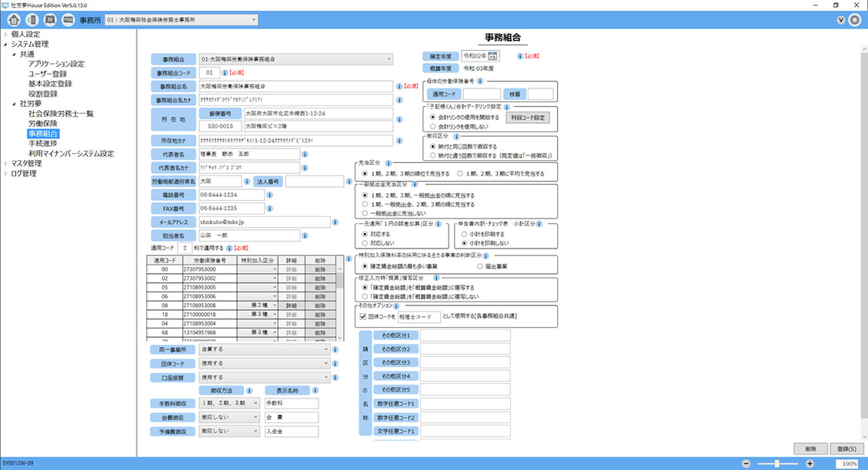Image resolution: width=868 pixels, height=470 pixels.
Task: Delete table row with code 00
Action: pos(320,269)
